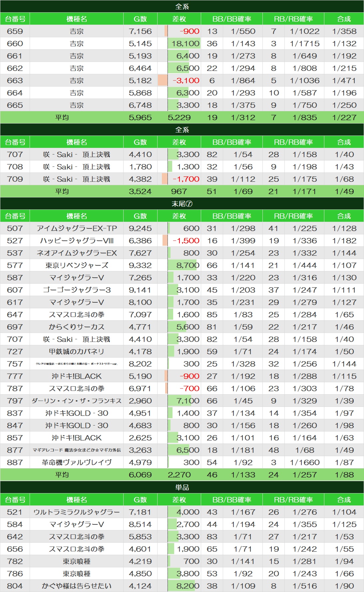Select the 1/1022 RB probability cell
The width and height of the screenshot is (364, 592).
(304, 31)
